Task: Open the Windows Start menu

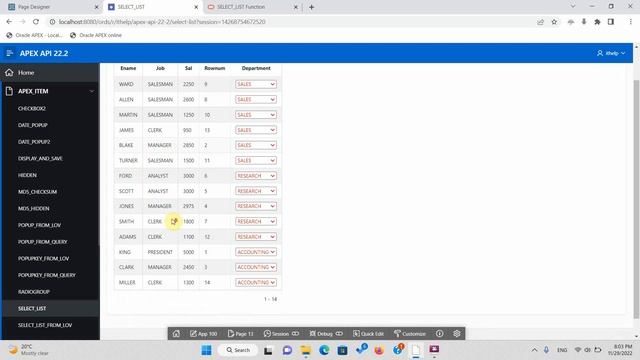Action: (x=207, y=350)
